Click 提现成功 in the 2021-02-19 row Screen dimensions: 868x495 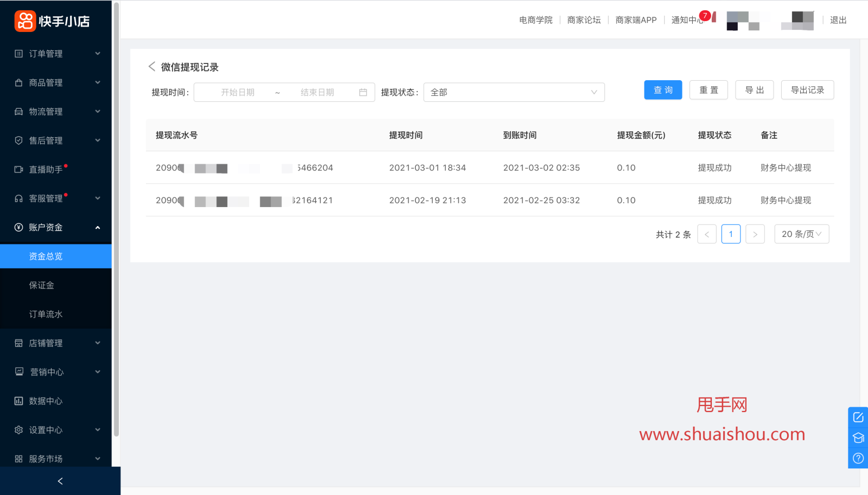click(x=714, y=200)
